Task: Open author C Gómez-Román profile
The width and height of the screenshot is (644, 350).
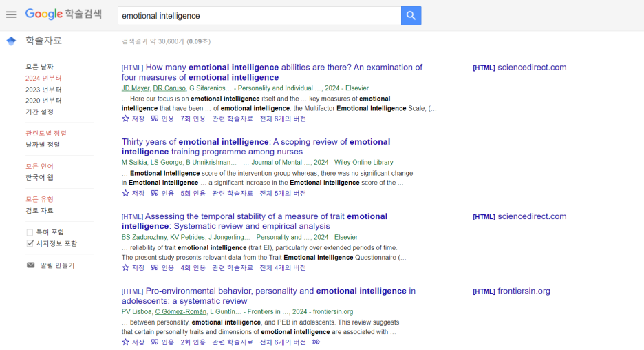Action: click(x=181, y=311)
